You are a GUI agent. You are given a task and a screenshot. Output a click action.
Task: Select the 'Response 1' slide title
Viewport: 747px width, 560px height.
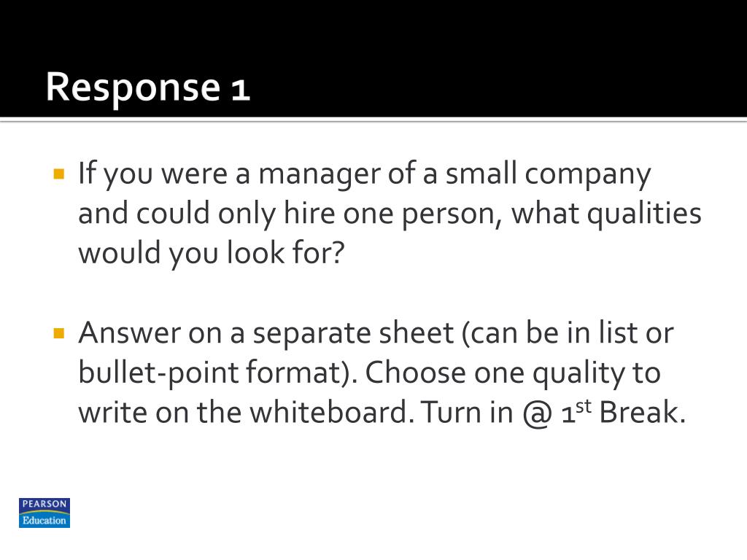[147, 87]
